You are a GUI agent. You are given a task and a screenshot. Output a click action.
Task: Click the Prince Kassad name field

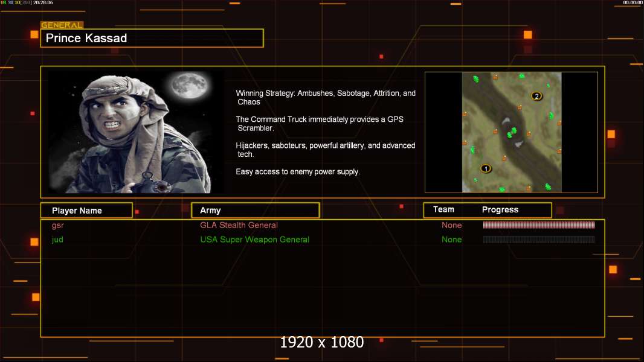click(x=152, y=39)
